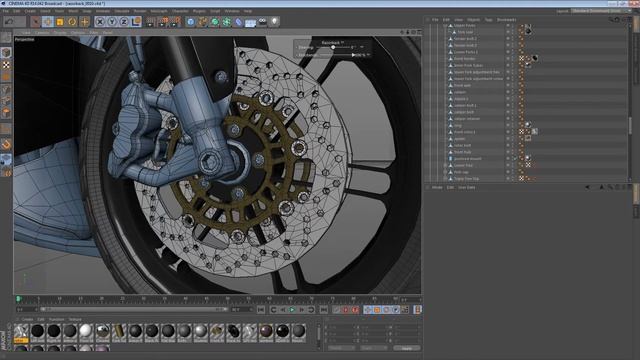Switch to Model mode in the left palette
Image resolution: width=640 pixels, height=360 pixels.
coord(6,53)
